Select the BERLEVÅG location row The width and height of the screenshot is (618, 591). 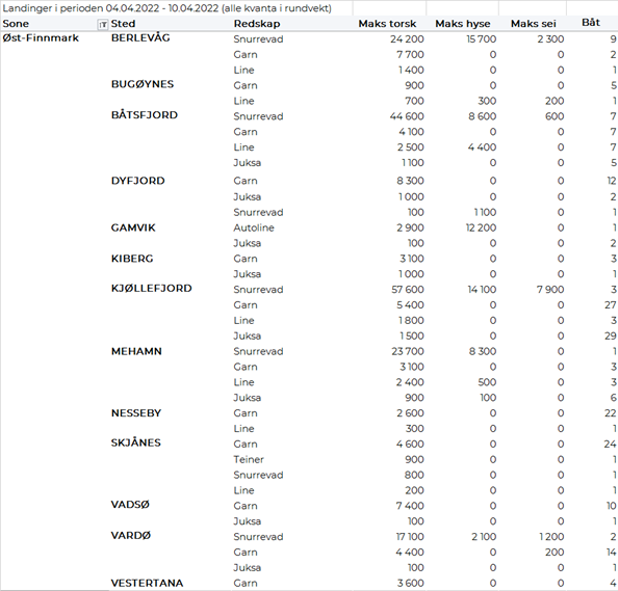(144, 38)
